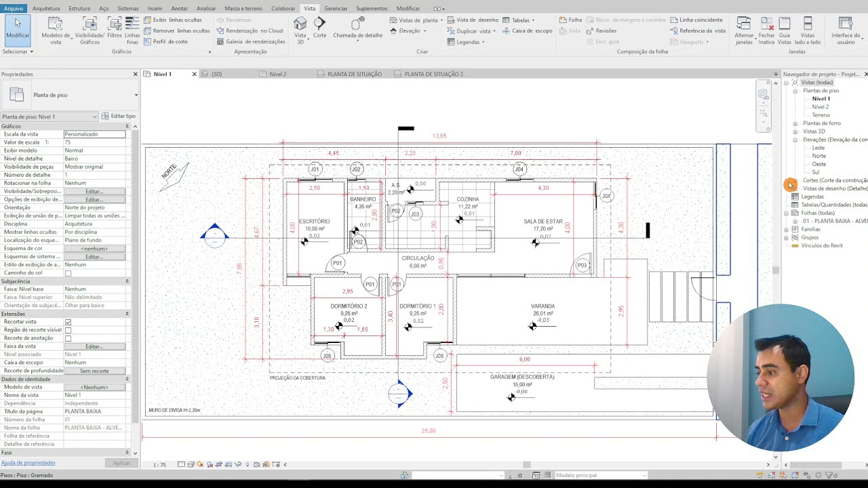This screenshot has height=488, width=868.
Task: Click the Sem recorte button
Action: pos(94,371)
